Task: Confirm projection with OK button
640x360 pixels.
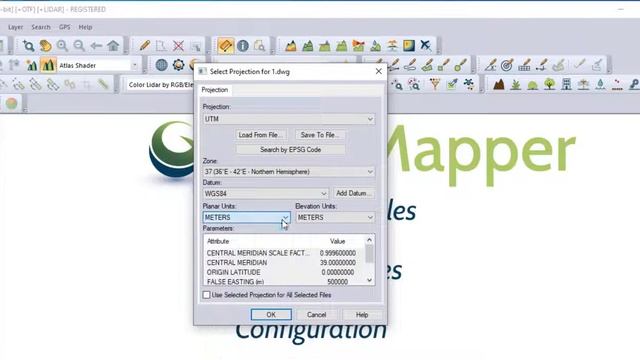Action: pyautogui.click(x=271, y=315)
